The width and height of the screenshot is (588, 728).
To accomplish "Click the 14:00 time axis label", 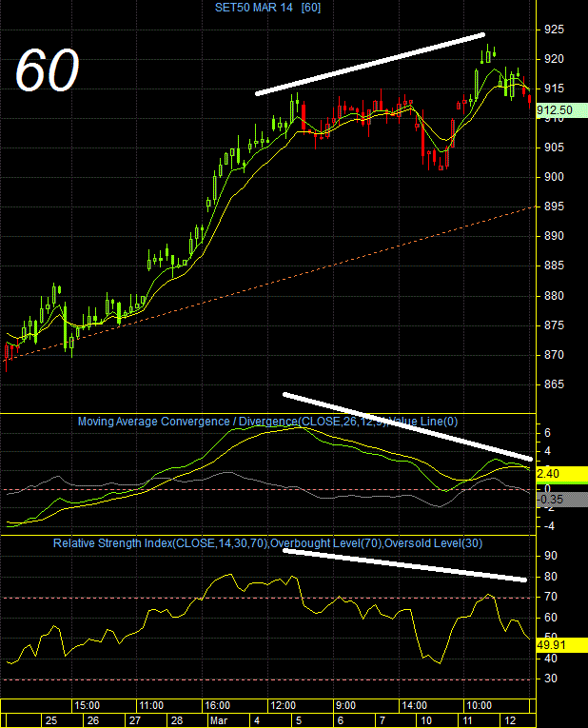I will pyautogui.click(x=414, y=706).
